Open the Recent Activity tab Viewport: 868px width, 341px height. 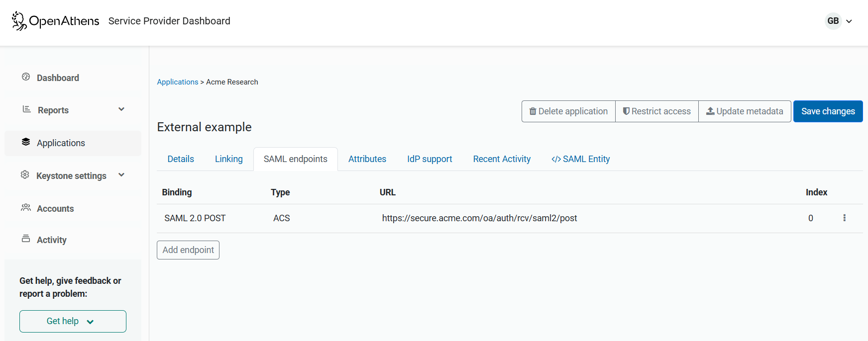click(502, 159)
